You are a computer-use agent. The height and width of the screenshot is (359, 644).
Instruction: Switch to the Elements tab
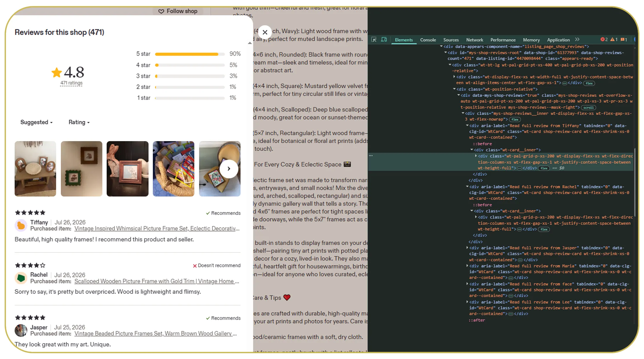click(x=404, y=40)
